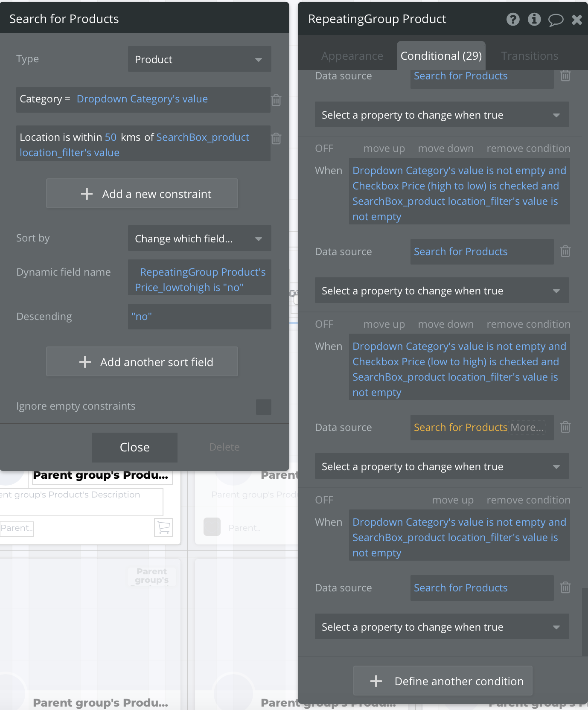This screenshot has height=710, width=588.
Task: Switch to the Appearance tab
Action: point(352,56)
